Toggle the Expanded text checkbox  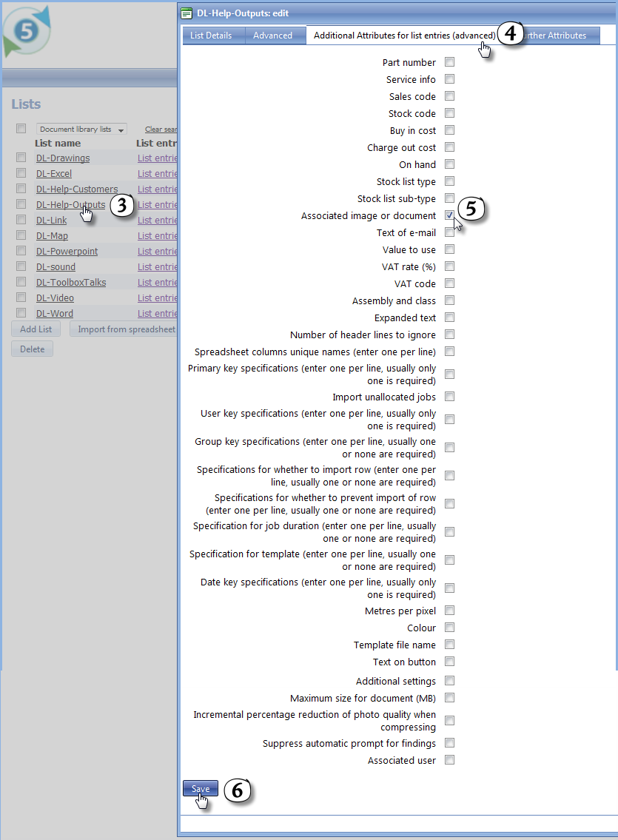coord(450,317)
